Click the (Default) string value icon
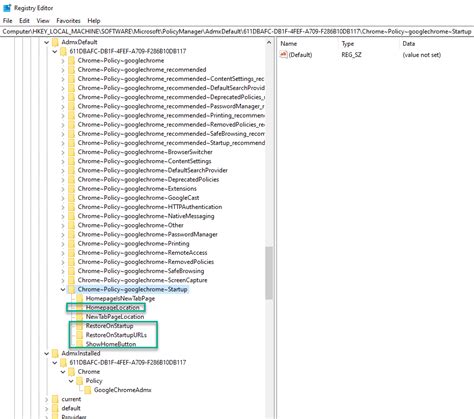 [283, 55]
